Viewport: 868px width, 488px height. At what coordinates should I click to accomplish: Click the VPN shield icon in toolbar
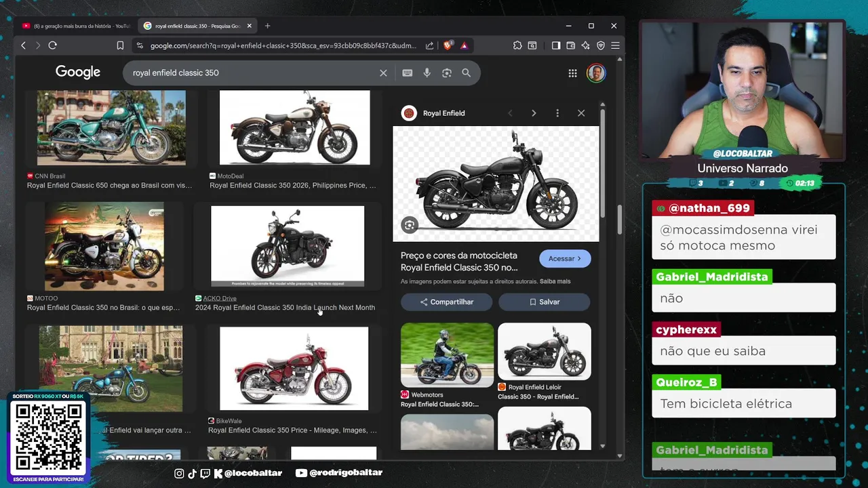(601, 45)
